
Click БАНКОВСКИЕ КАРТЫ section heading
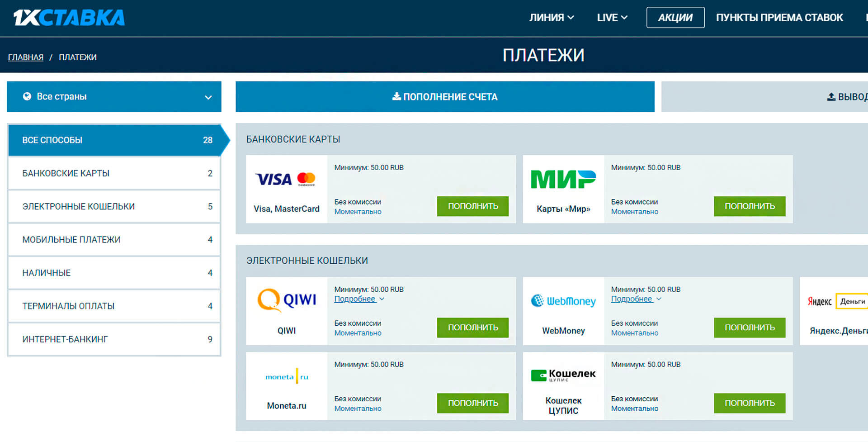coord(293,139)
